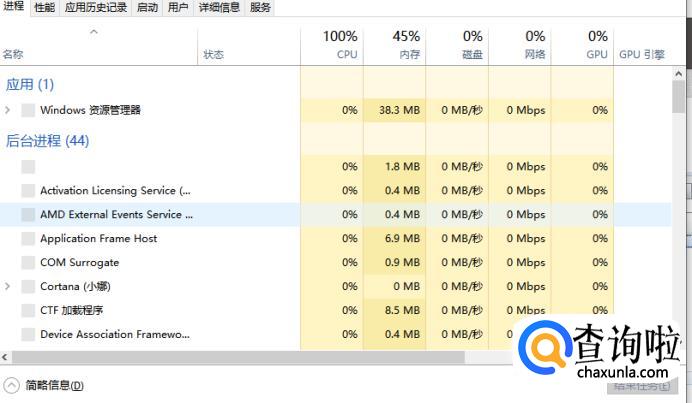Viewport: 692px width, 403px height.
Task: Go to the 详细信息 tab
Action: (219, 8)
